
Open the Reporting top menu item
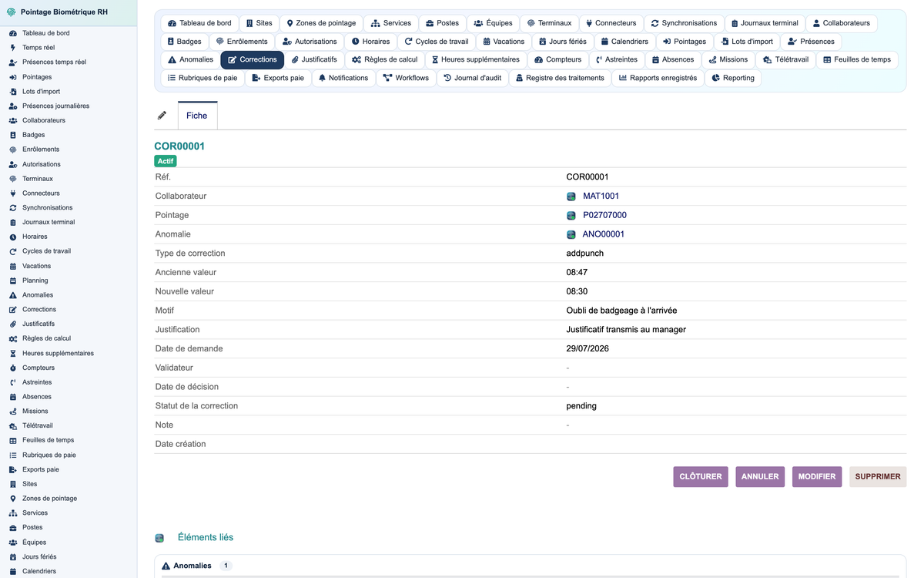click(x=733, y=78)
